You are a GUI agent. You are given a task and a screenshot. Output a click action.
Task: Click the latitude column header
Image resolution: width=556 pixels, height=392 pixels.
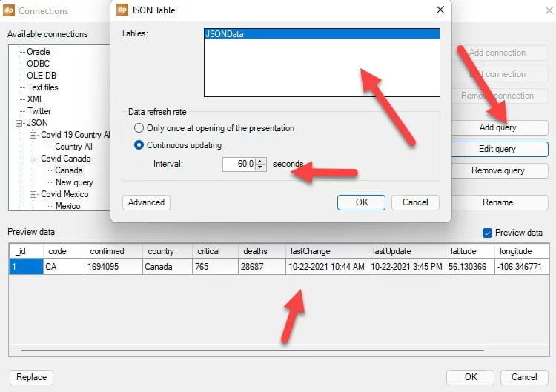tap(470, 251)
